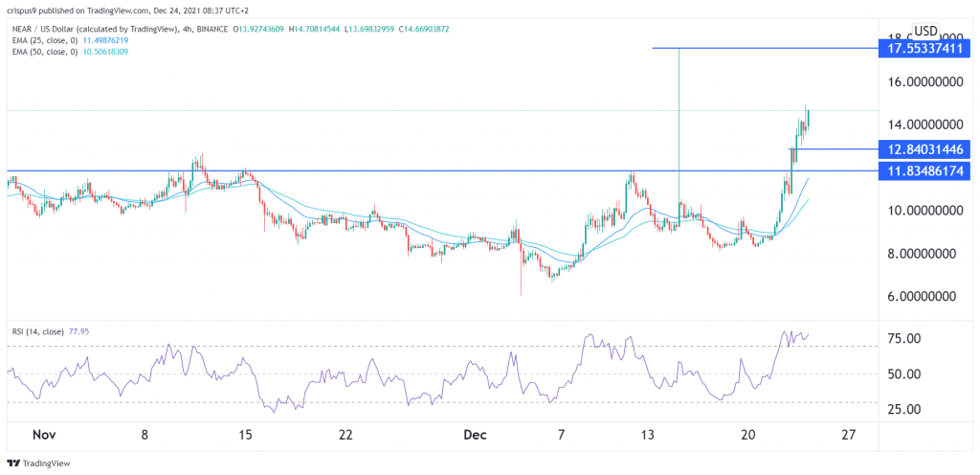The width and height of the screenshot is (980, 475).
Task: Click the RSI value 77.95 readout
Action: click(78, 331)
